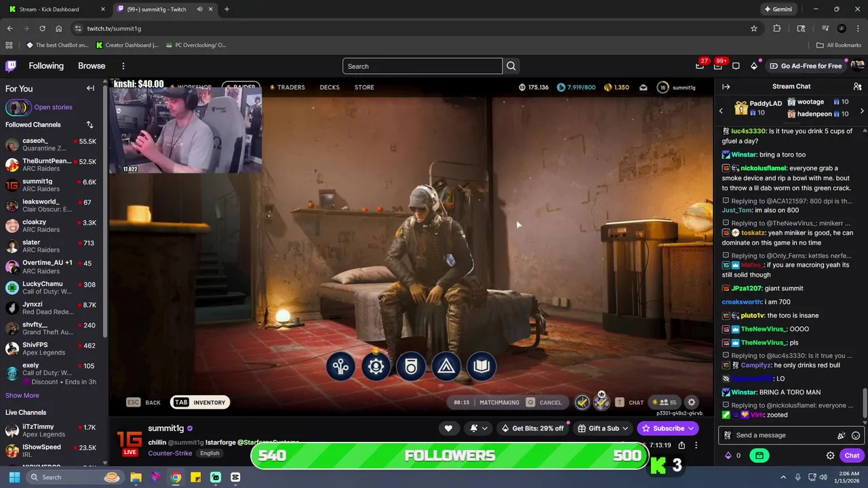The height and width of the screenshot is (488, 868).
Task: Show next gift leaderboard entries arrow
Action: click(862, 110)
